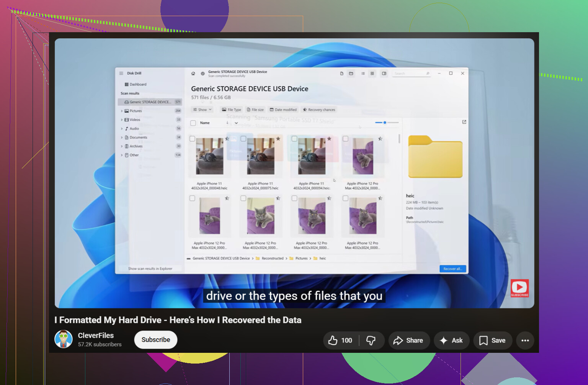The width and height of the screenshot is (588, 385).
Task: Dislike the video with thumbs down
Action: coord(371,341)
